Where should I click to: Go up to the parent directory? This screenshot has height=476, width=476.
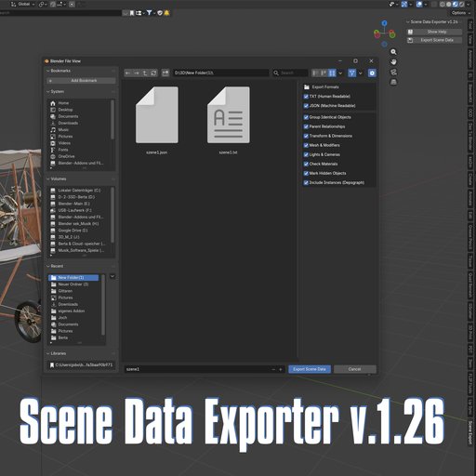click(x=145, y=73)
